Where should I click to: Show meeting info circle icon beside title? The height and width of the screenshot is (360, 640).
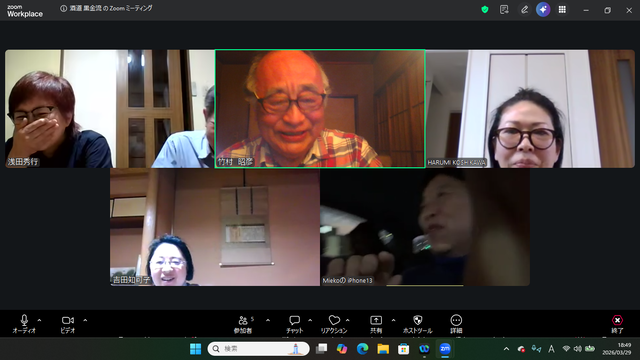pos(63,9)
